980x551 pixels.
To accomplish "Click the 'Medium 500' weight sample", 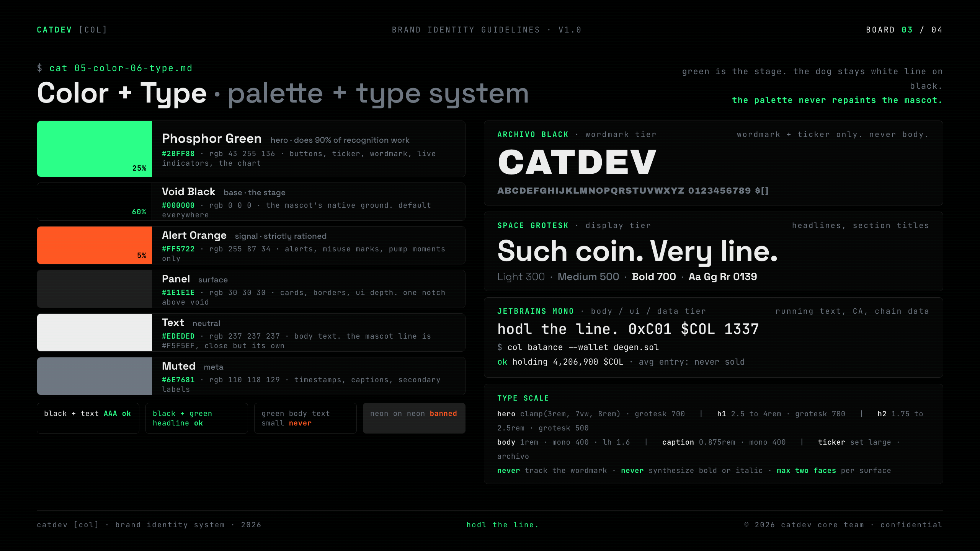I will (588, 277).
